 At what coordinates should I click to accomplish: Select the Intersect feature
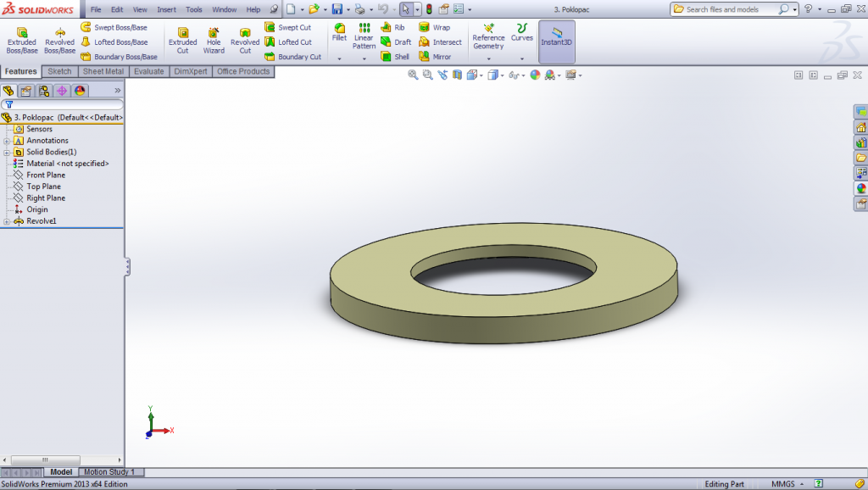coord(440,42)
